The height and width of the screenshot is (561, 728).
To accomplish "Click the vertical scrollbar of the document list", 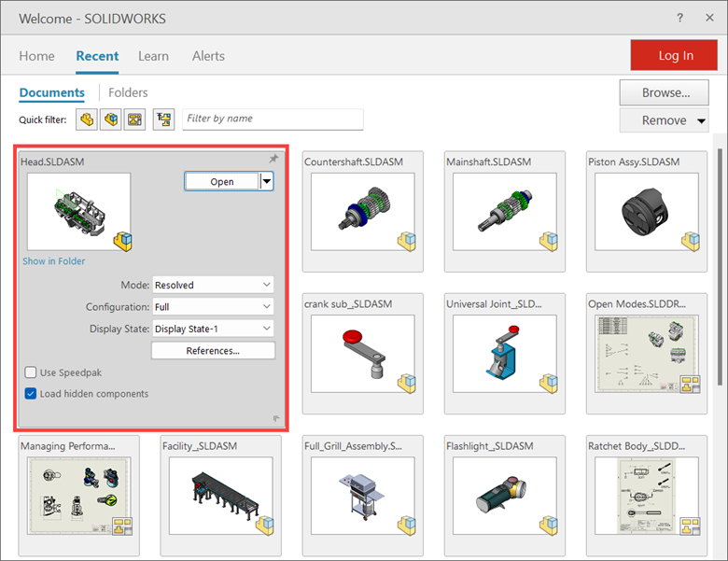I will point(721,265).
